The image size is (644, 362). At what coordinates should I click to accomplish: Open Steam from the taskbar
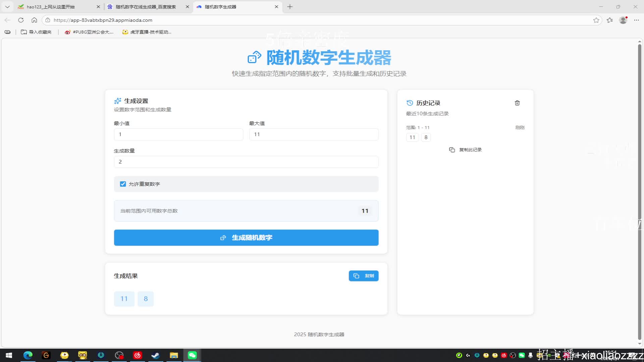156,355
